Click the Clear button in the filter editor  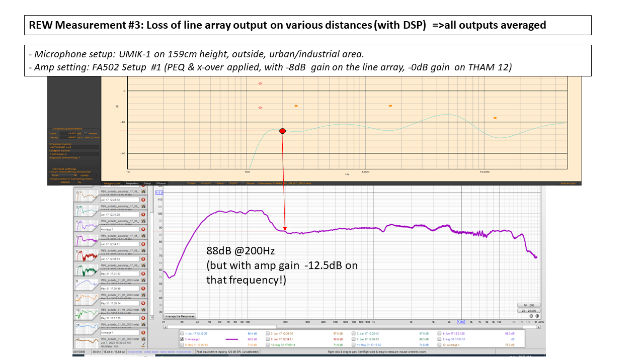coord(191,183)
